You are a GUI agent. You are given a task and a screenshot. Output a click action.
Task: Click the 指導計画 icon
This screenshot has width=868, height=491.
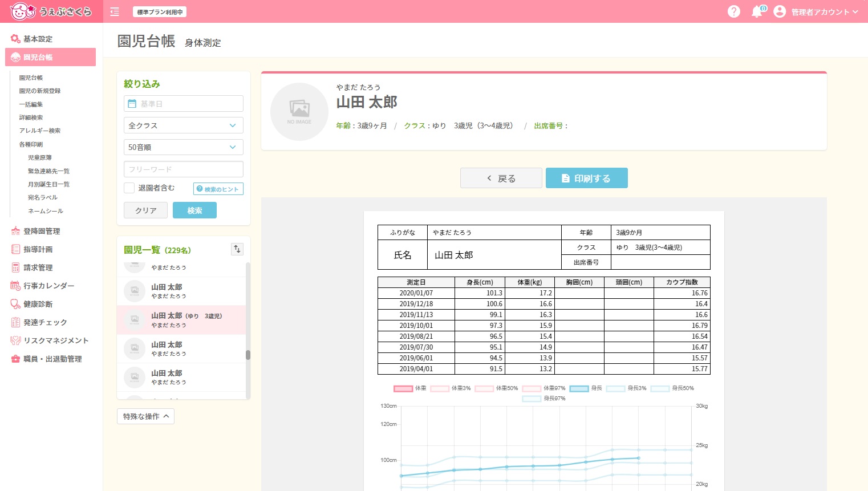15,249
